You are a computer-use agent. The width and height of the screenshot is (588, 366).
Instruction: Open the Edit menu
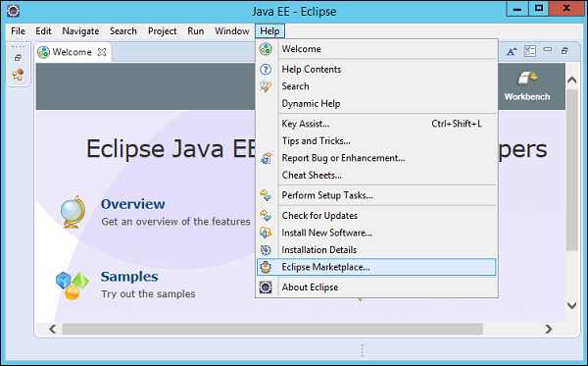43,31
